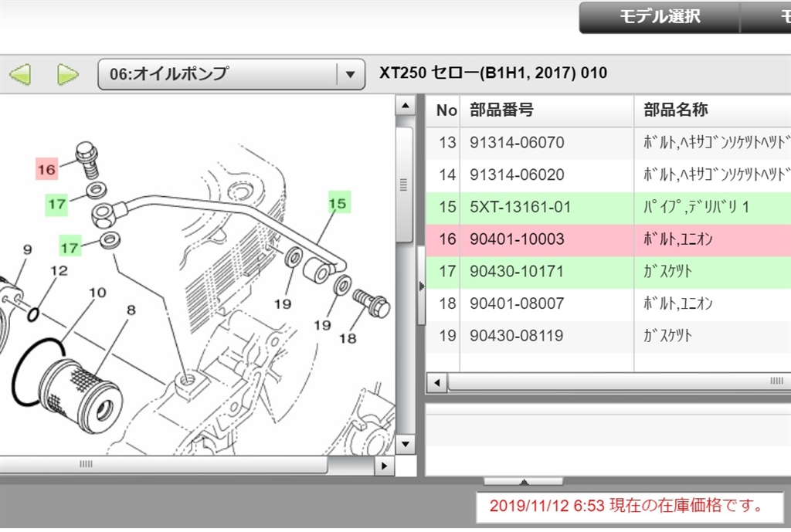Collapse the diagram panel splitter arrow
Image resolution: width=791 pixels, height=532 pixels.
coord(422,286)
